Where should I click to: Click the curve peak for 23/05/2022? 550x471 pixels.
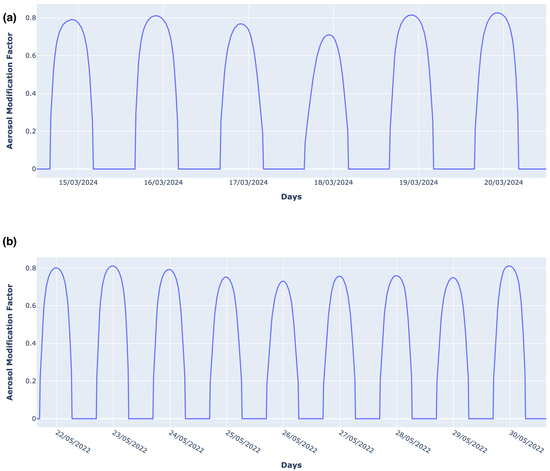[x=113, y=266]
